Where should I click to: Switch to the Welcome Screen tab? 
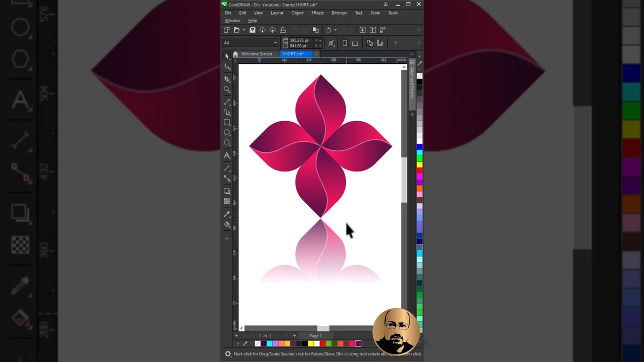(x=256, y=54)
